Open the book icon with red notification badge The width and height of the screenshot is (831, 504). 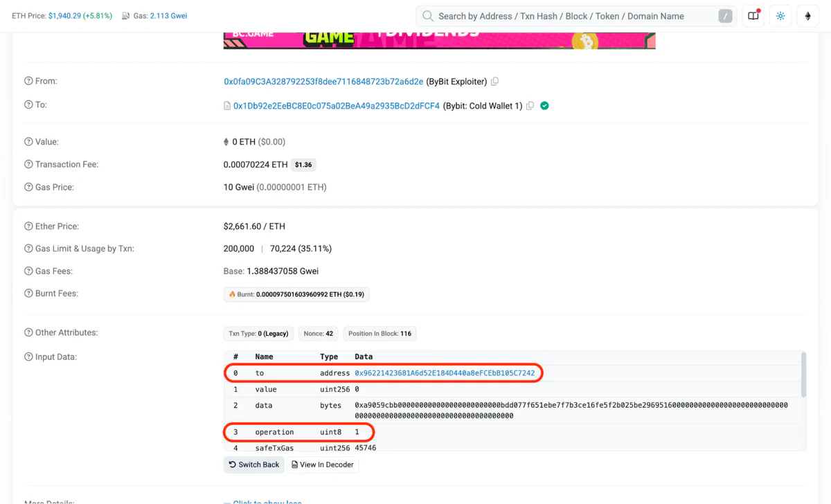(753, 15)
